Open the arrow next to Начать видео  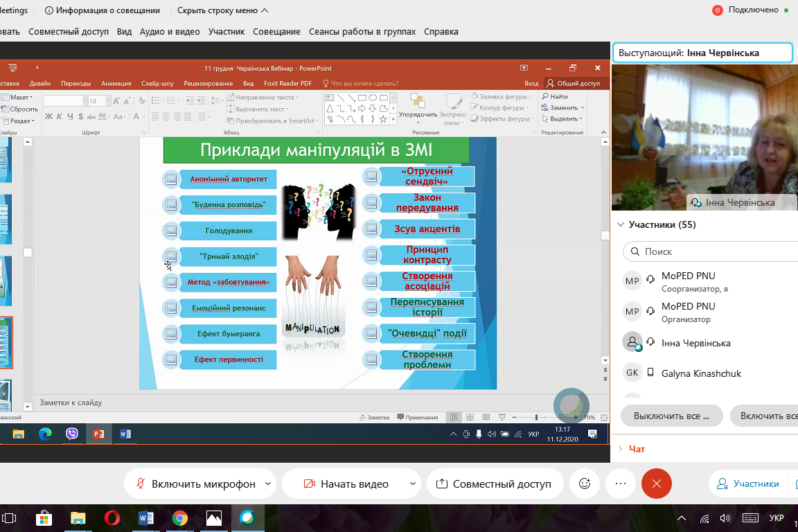(413, 484)
